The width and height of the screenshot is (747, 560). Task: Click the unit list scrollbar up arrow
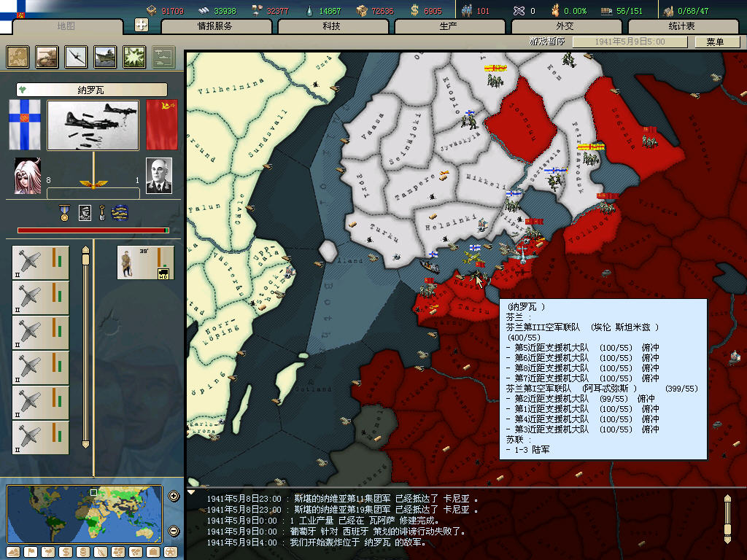[85, 251]
